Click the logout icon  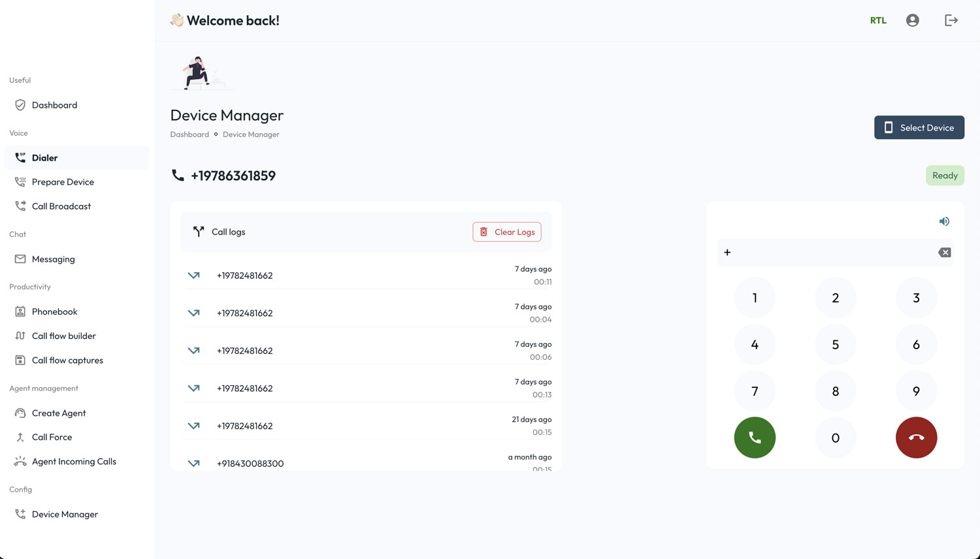[951, 20]
